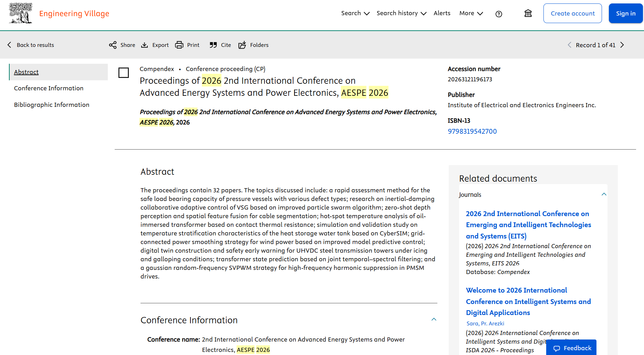Open the More dropdown menu

[x=471, y=13]
